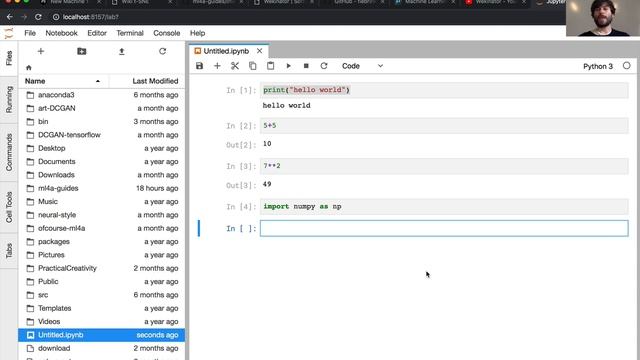Insert a cell below with the plus icon
The image size is (640, 360).
[217, 66]
